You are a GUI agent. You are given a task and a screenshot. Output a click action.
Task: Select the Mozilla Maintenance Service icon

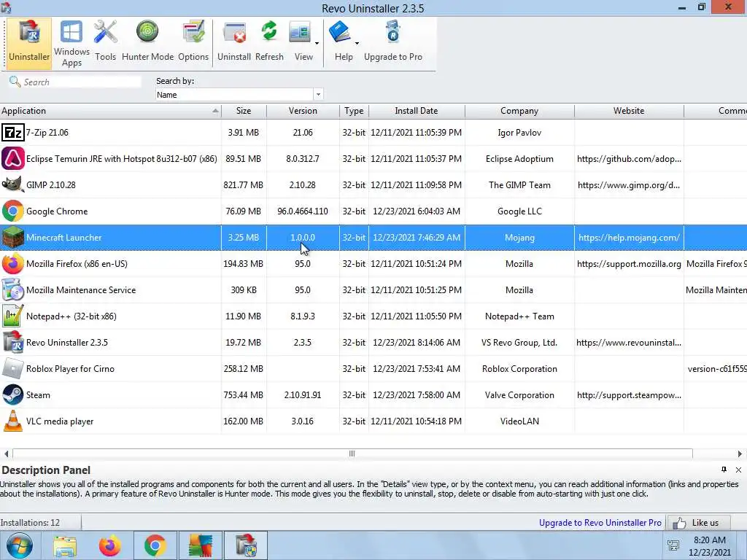[x=13, y=289]
